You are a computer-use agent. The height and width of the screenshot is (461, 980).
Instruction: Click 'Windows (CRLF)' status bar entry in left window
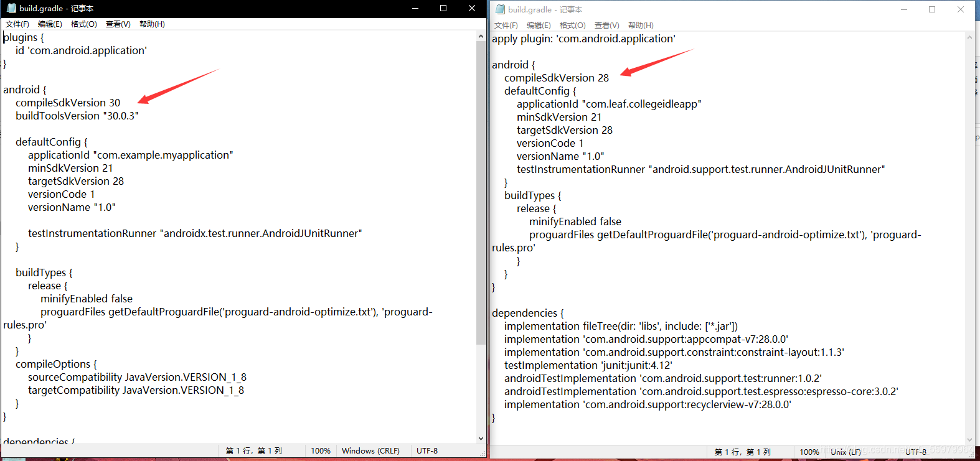tap(370, 451)
